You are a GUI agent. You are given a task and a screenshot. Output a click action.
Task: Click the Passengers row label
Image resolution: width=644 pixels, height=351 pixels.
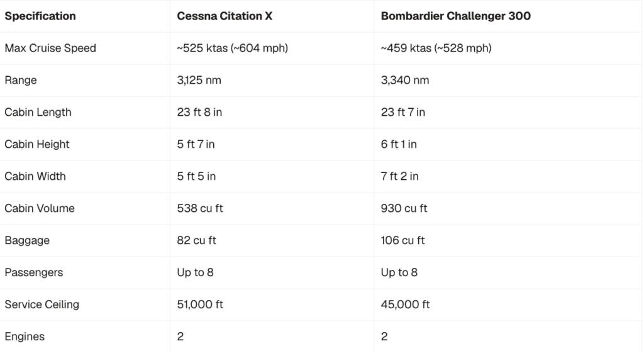pyautogui.click(x=34, y=272)
